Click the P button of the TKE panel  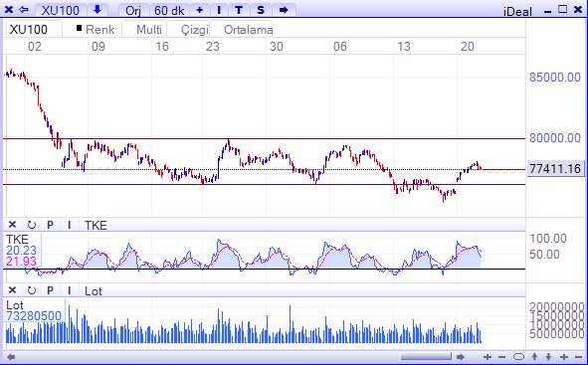tap(50, 225)
